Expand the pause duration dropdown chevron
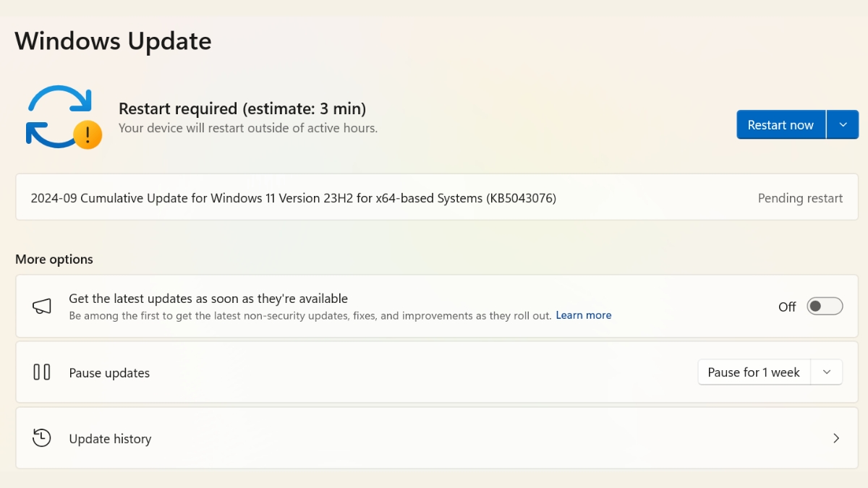The width and height of the screenshot is (868, 488). click(827, 372)
